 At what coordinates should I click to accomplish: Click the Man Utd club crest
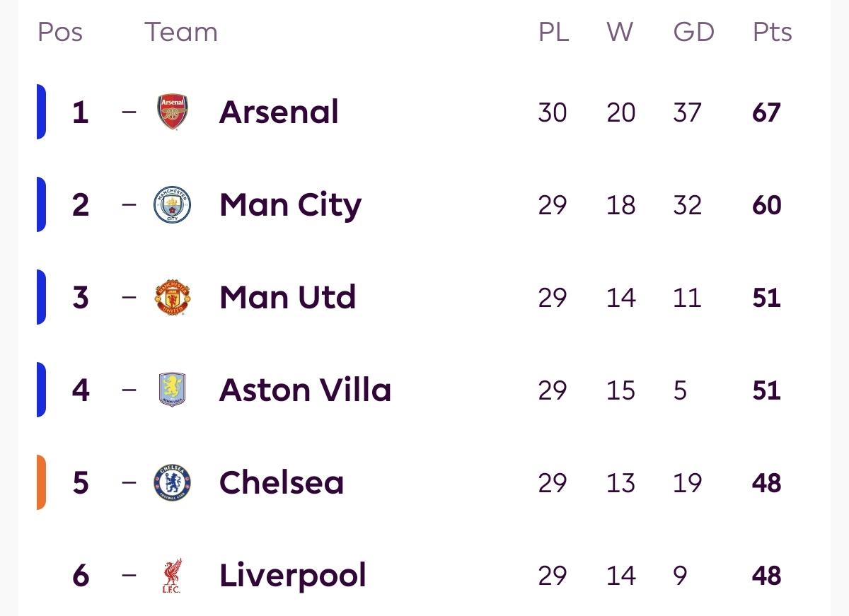click(x=173, y=298)
